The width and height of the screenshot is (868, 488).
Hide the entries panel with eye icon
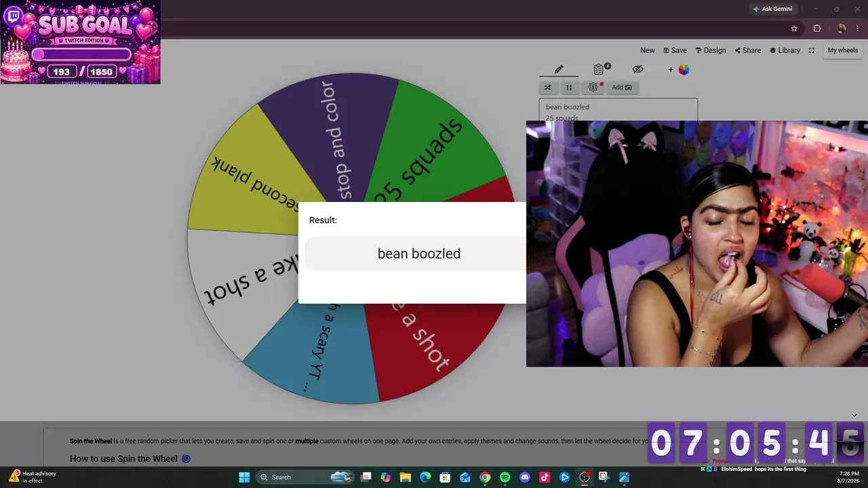[x=637, y=69]
